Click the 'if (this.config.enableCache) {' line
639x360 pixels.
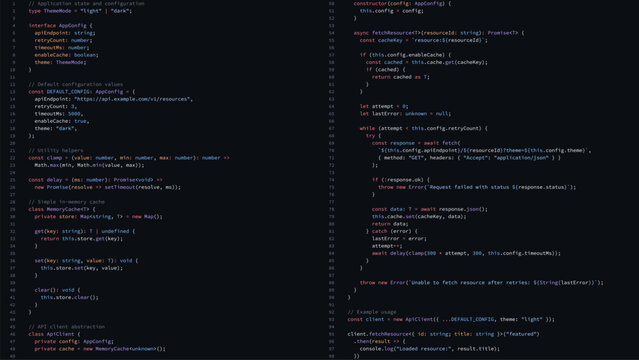(x=405, y=55)
